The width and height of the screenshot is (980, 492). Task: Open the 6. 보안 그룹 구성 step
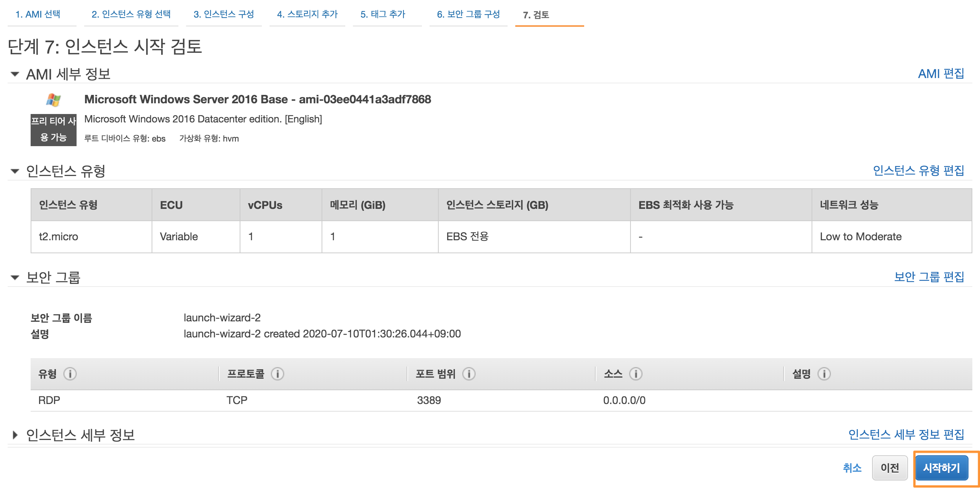coord(468,14)
